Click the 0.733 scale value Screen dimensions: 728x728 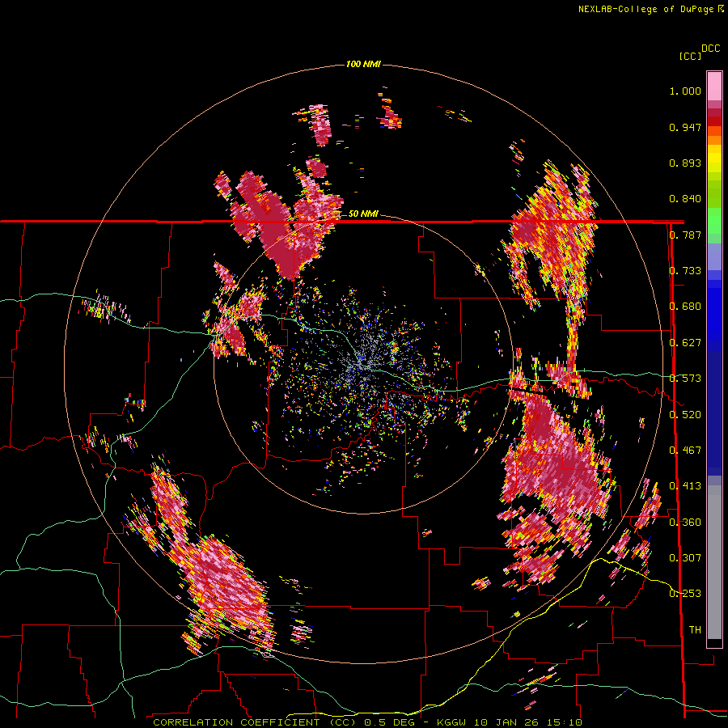(685, 271)
